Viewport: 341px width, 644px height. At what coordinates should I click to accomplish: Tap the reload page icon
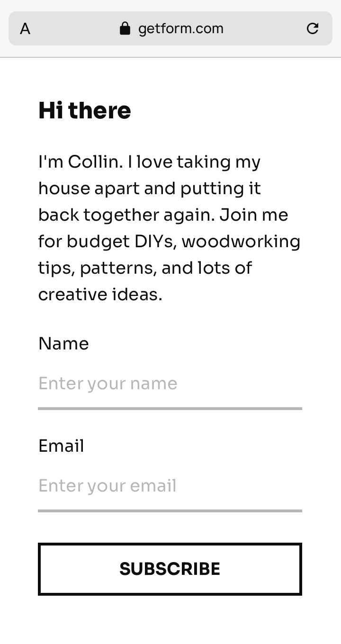pyautogui.click(x=313, y=28)
